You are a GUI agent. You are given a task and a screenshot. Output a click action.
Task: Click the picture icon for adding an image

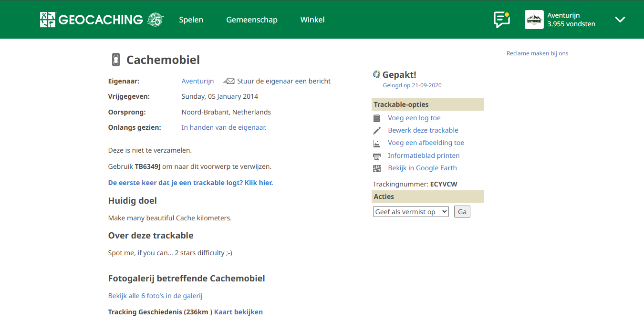coord(377,143)
